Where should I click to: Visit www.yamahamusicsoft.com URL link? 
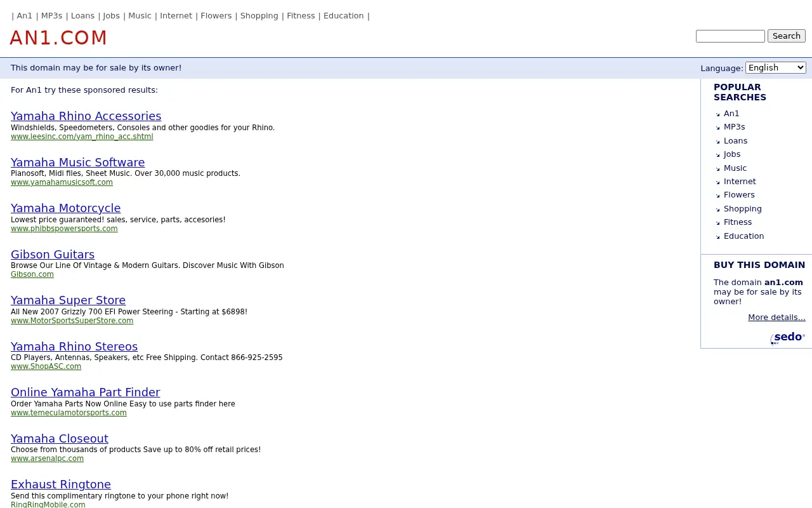coord(62,182)
